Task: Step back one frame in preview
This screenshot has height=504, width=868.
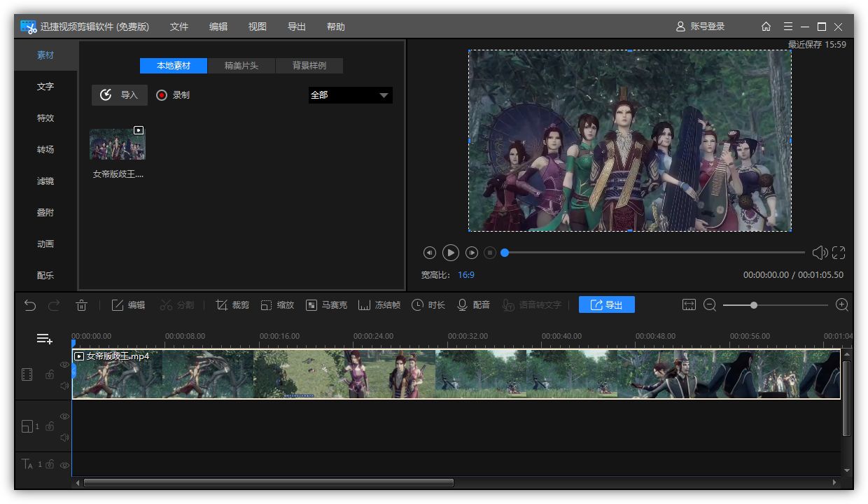Action: 429,253
